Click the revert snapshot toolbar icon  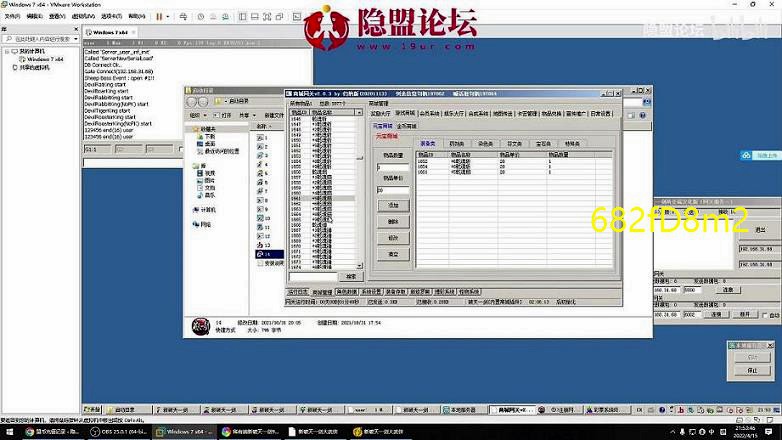[x=213, y=16]
